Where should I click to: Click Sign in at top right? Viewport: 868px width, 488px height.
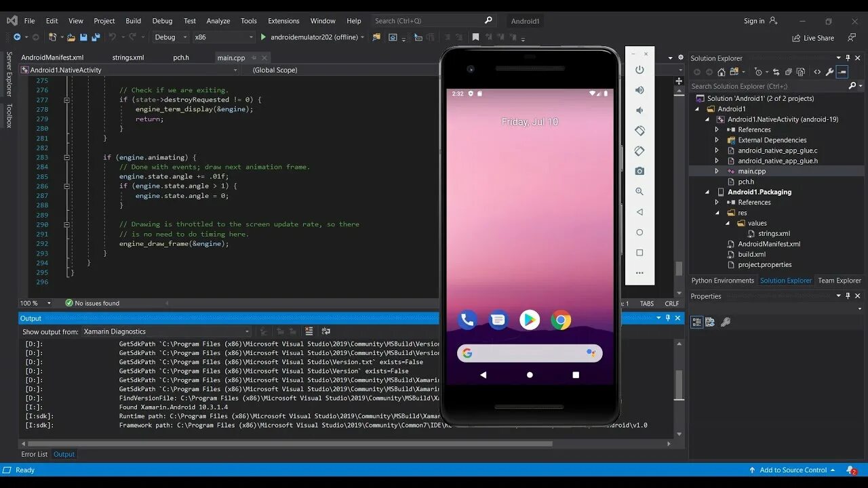(x=760, y=21)
